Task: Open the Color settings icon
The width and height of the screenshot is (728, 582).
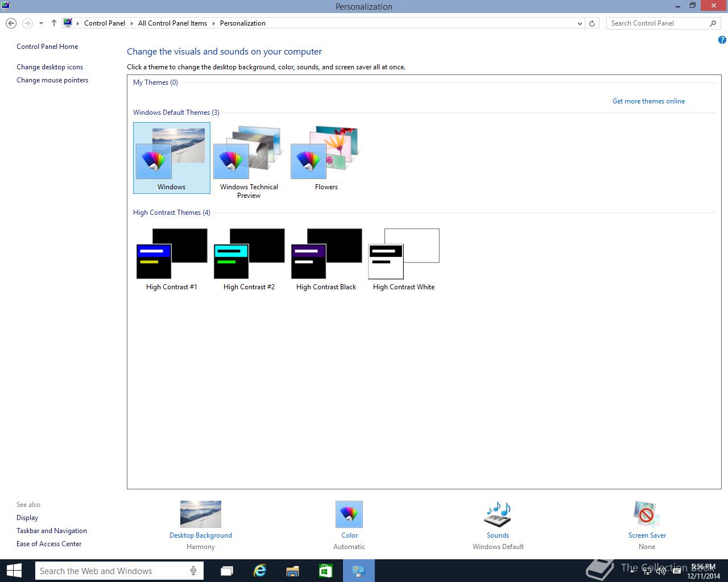Action: 349,514
